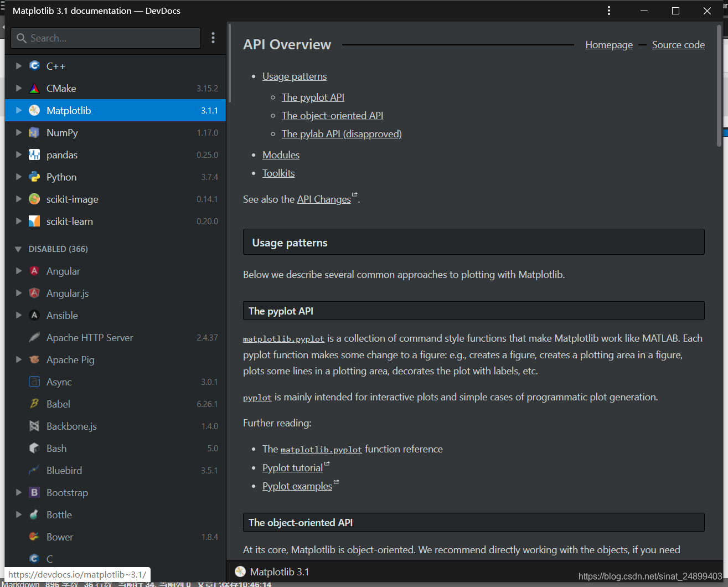Expand the NumPy docs tree
This screenshot has width=728, height=587.
click(x=19, y=132)
